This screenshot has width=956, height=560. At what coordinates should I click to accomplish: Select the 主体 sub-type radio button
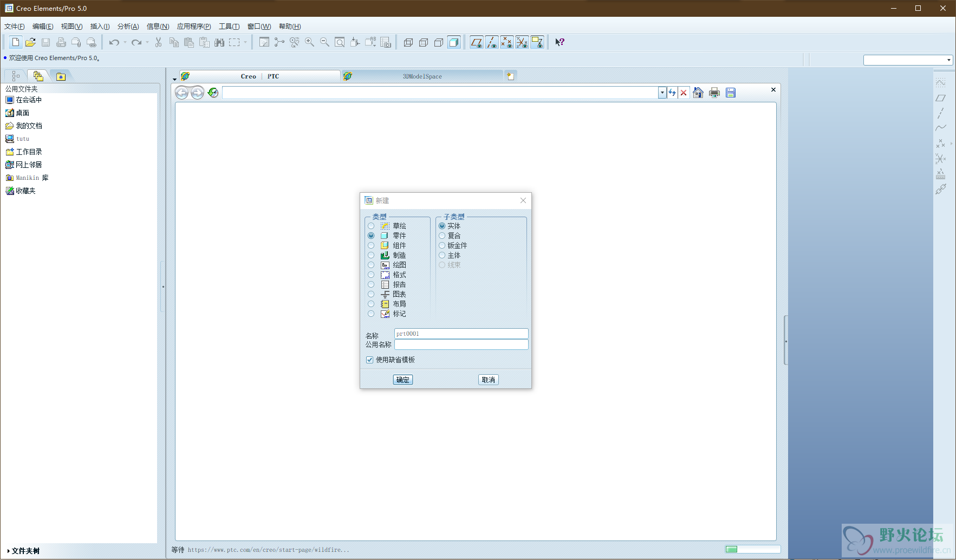coord(442,255)
